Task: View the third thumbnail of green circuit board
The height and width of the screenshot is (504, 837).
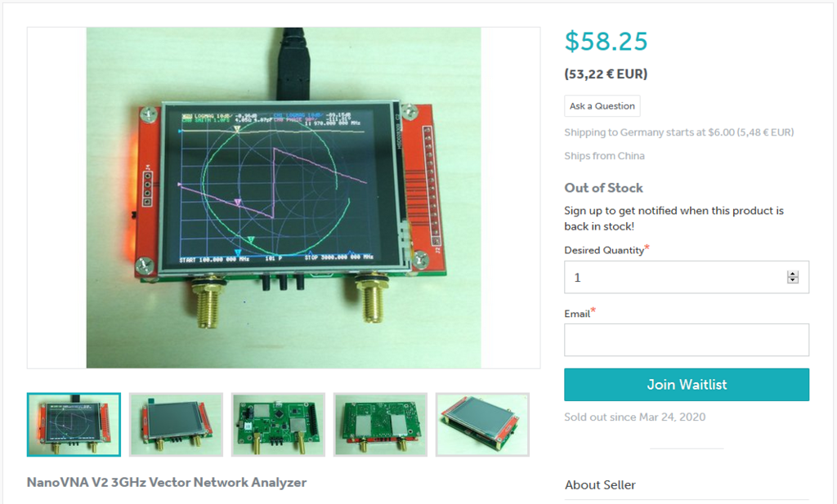Action: click(278, 425)
